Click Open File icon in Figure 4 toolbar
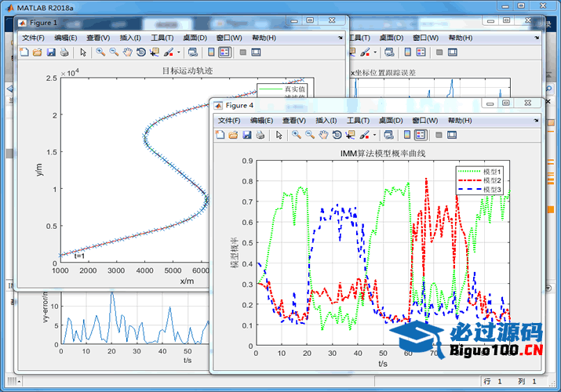 tap(233, 135)
